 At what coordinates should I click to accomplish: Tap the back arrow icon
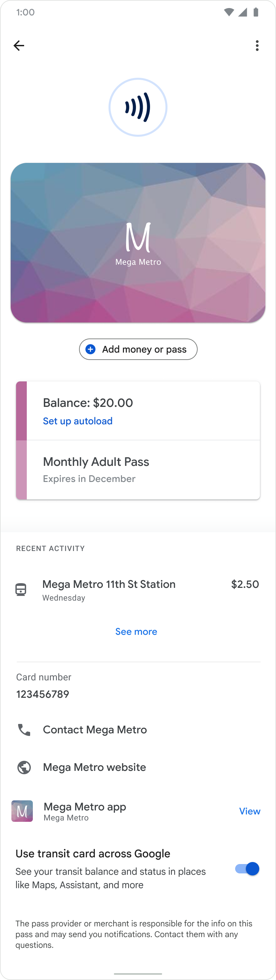tap(19, 46)
